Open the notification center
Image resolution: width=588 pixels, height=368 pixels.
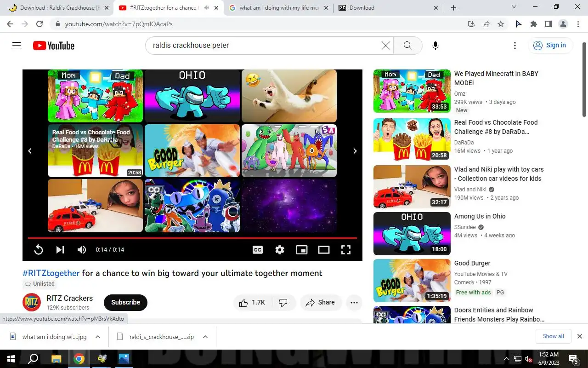pyautogui.click(x=574, y=359)
